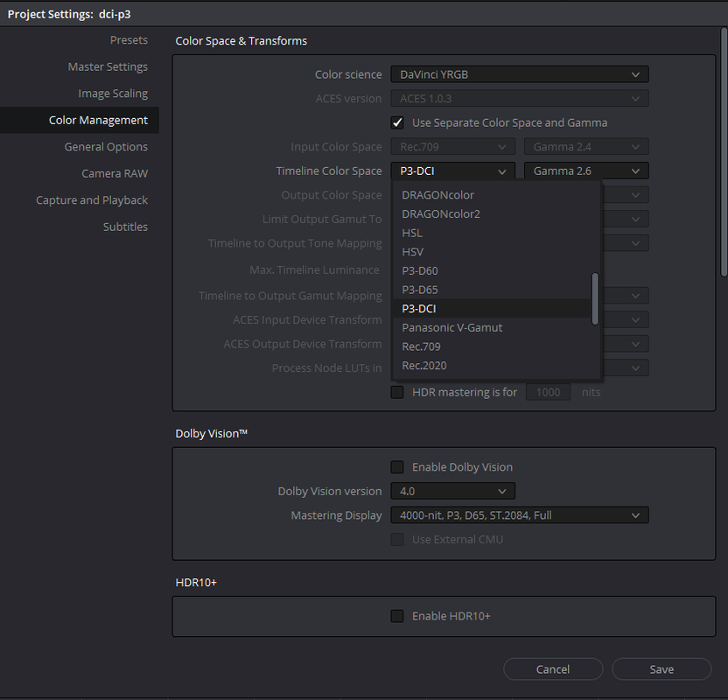Viewport: 728px width, 700px height.
Task: Open Capture and Playback settings
Action: point(92,200)
